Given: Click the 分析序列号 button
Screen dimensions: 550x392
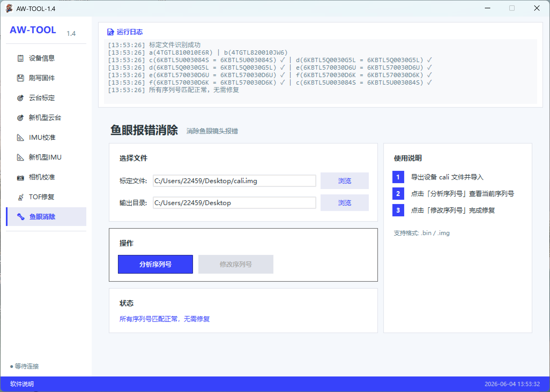Looking at the screenshot, I should pyautogui.click(x=155, y=264).
